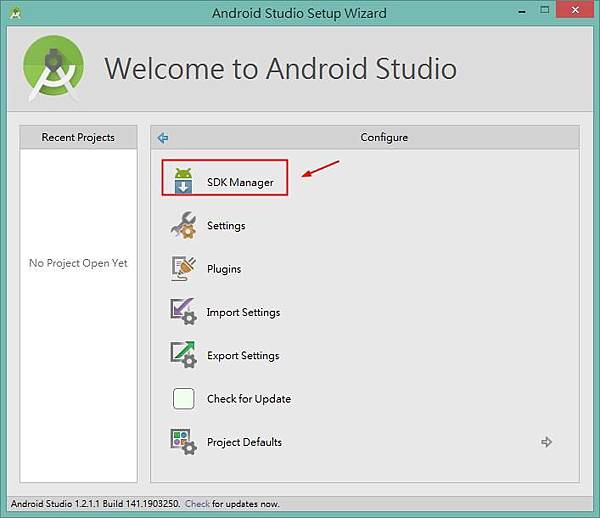Go back using the blue arrow in Configure
600x518 pixels.
163,138
